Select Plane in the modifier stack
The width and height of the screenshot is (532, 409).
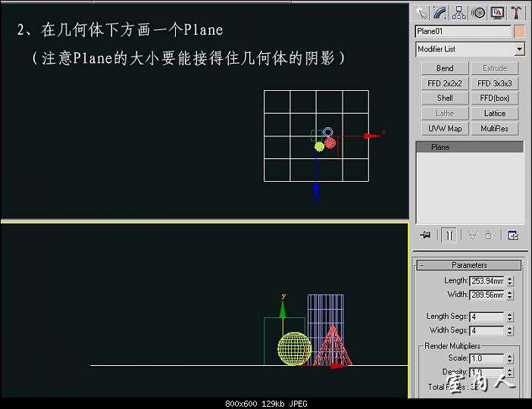tap(470, 147)
